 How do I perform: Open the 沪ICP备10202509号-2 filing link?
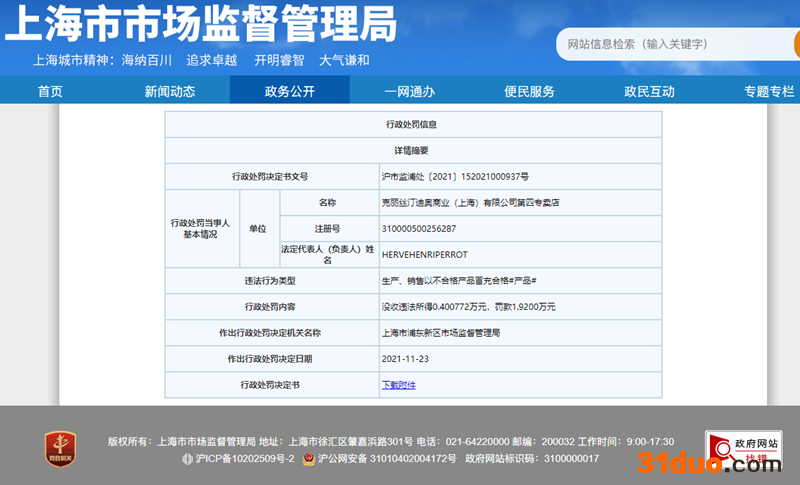click(x=245, y=459)
